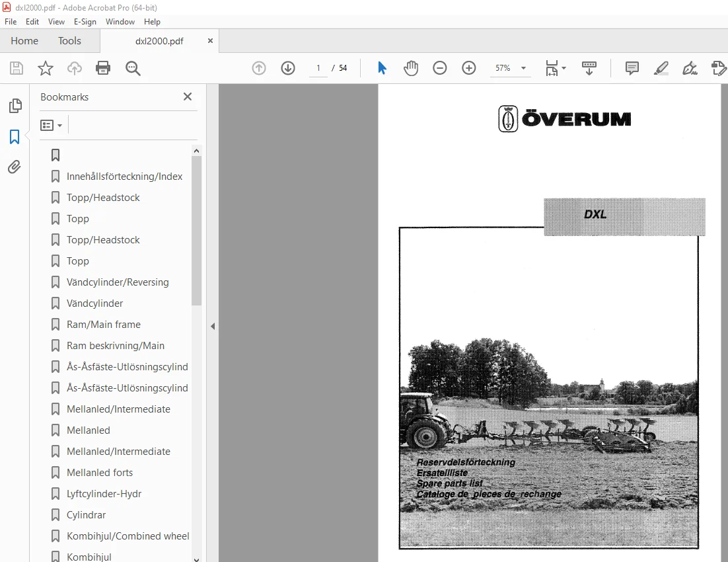This screenshot has width=728, height=562.
Task: Open the bookmarks options dropdown
Action: click(x=51, y=126)
